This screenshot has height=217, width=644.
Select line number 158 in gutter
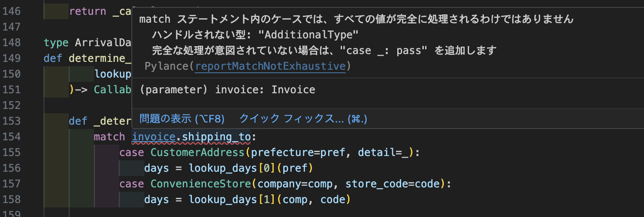point(12,200)
